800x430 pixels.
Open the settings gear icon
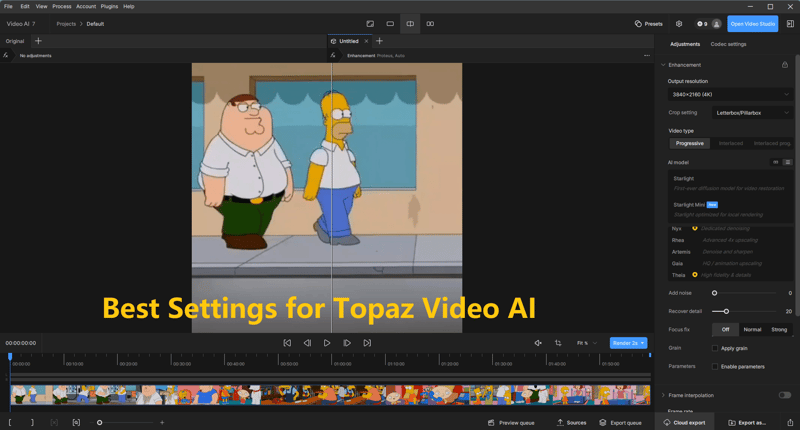[679, 23]
